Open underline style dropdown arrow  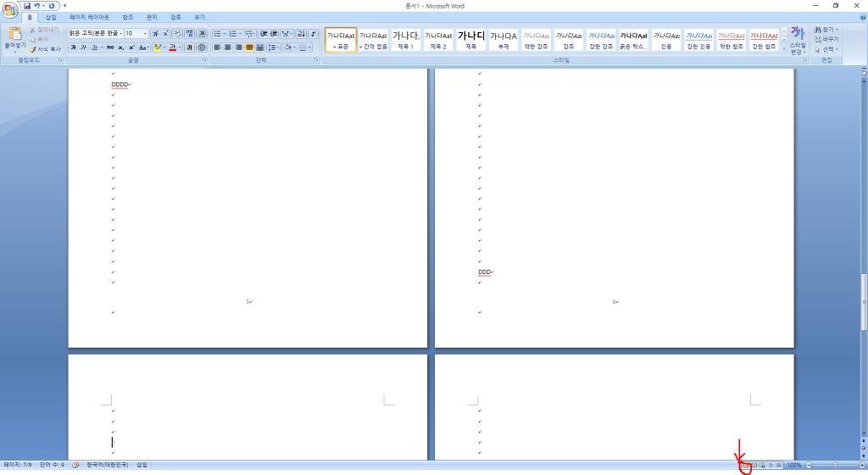coord(102,47)
